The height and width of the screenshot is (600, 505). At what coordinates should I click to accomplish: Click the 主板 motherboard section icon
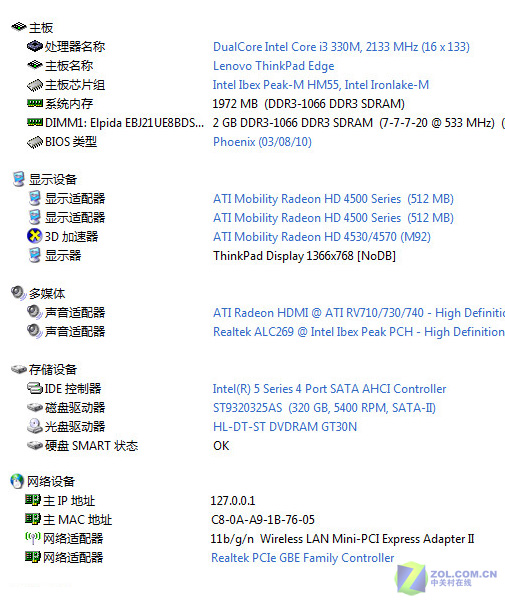click(x=18, y=27)
